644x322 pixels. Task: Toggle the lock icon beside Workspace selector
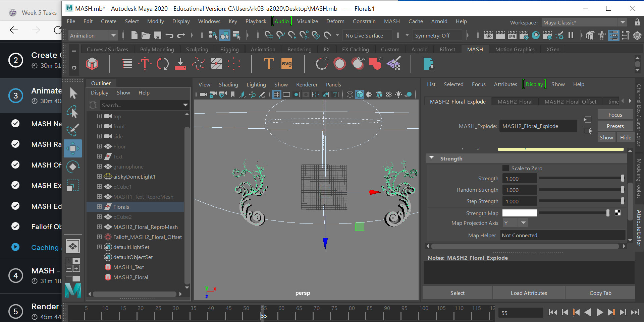click(x=637, y=22)
